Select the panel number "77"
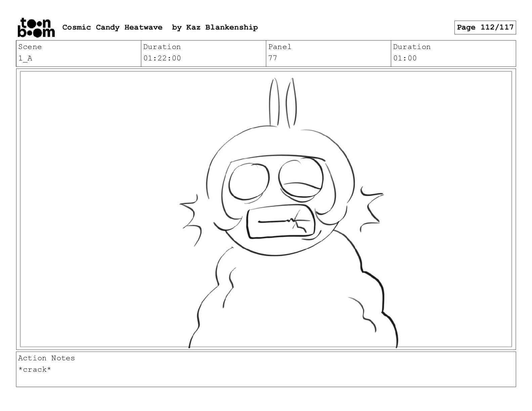Viewport: 532px width, 411px height. pos(273,58)
